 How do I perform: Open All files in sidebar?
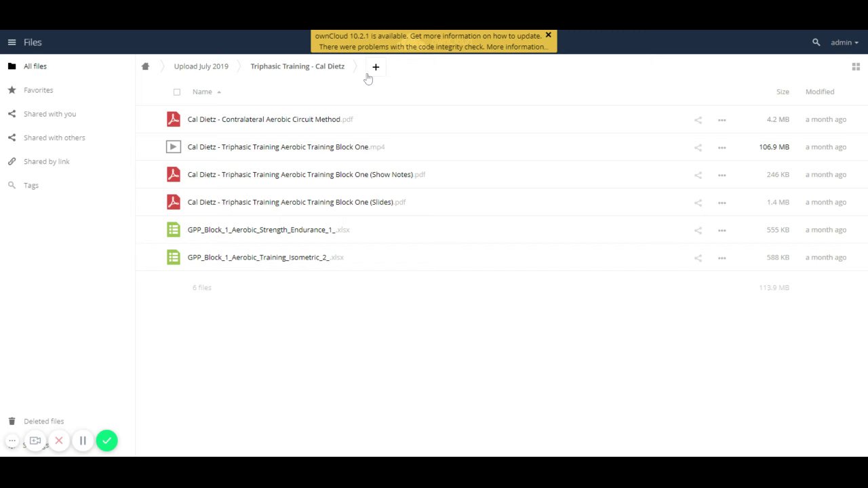coord(35,66)
